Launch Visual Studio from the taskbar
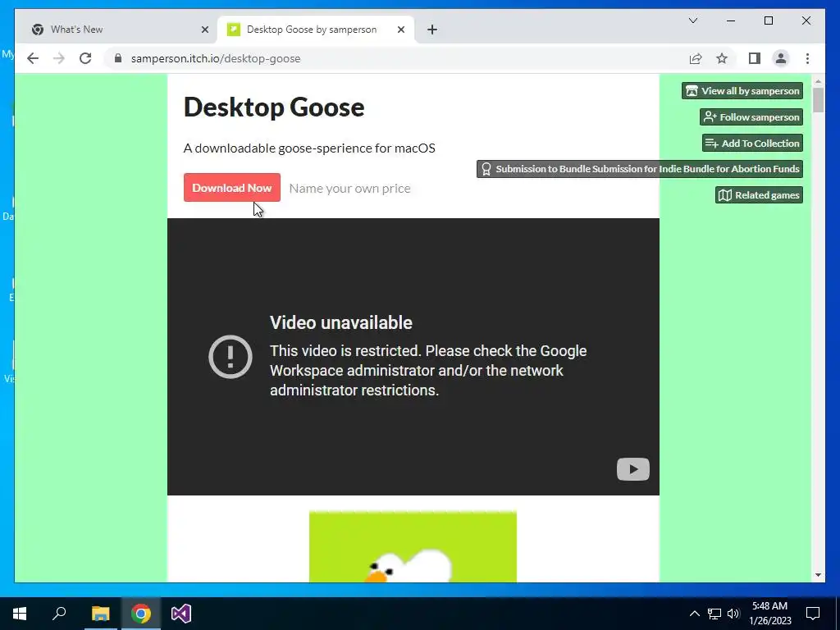 181,614
